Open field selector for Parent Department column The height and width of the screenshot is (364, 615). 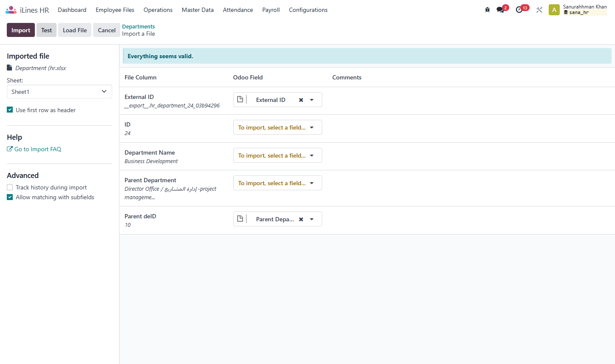(278, 183)
